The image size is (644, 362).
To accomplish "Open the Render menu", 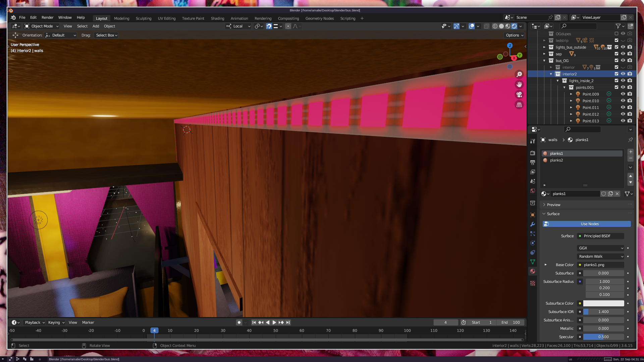I will 47,17.
